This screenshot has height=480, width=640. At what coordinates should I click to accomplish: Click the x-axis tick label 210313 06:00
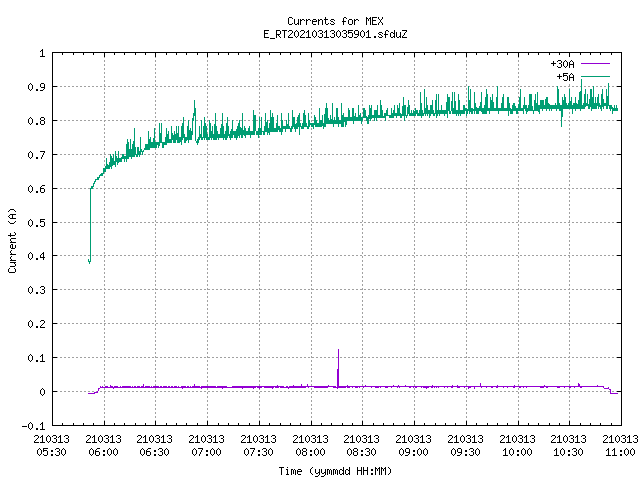103,446
